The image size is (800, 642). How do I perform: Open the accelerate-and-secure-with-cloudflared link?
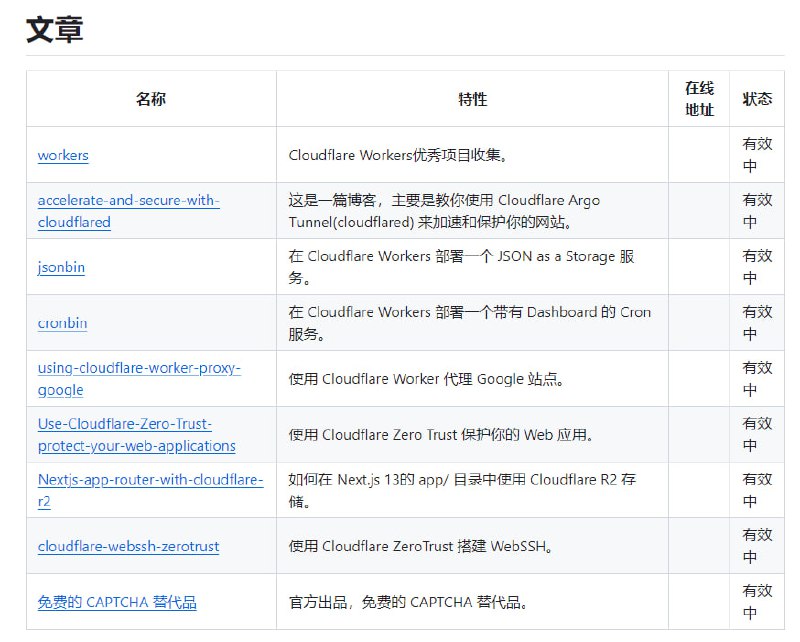[x=130, y=210]
